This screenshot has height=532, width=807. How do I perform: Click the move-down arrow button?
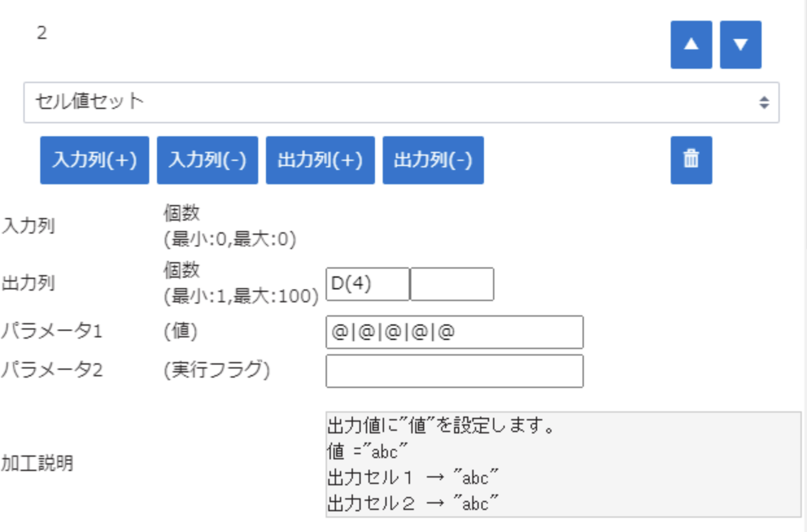(740, 45)
